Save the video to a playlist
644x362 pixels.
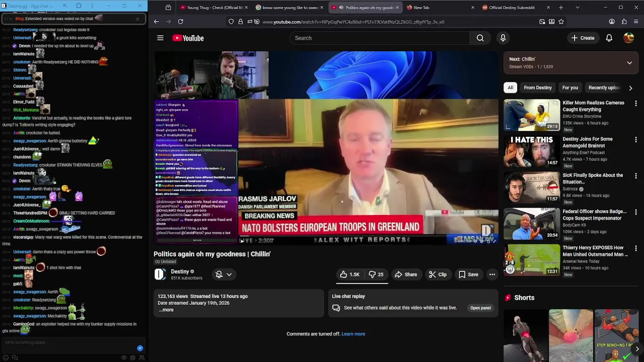pyautogui.click(x=468, y=275)
